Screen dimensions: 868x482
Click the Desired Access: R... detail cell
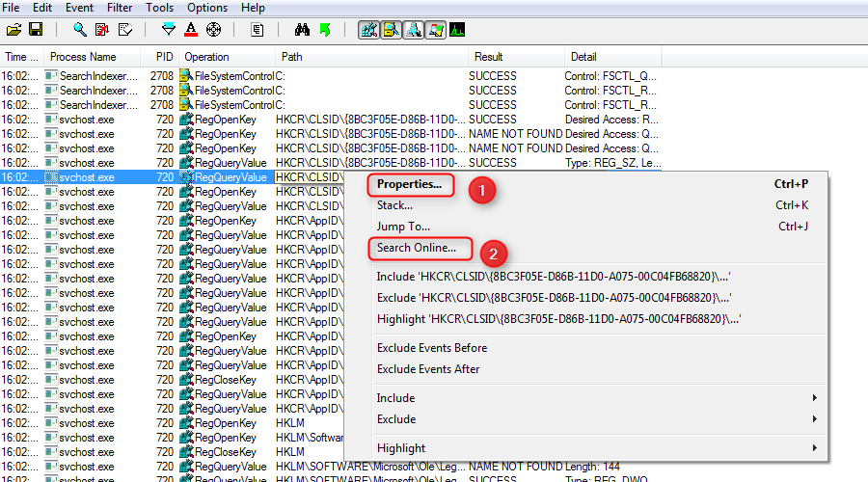(x=611, y=120)
